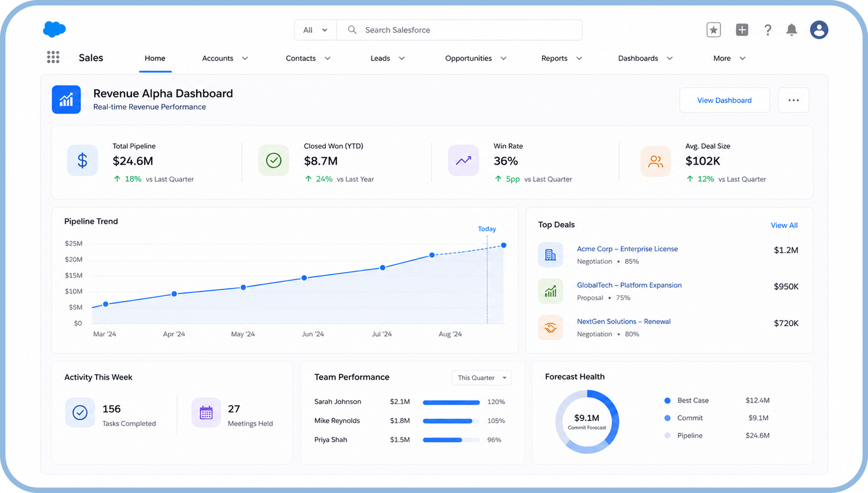Click the $950K GlobalTech amount
868x493 pixels.
click(x=786, y=287)
